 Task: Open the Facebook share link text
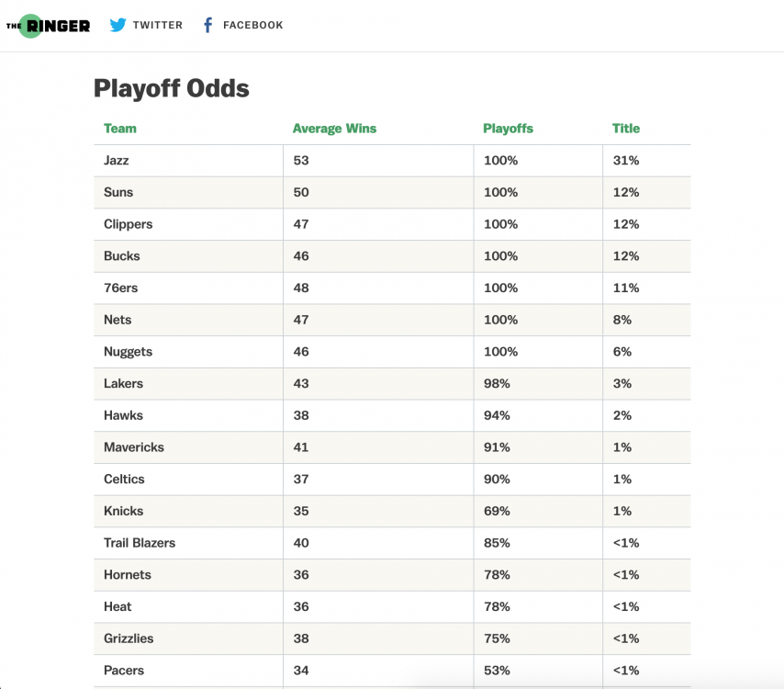252,26
